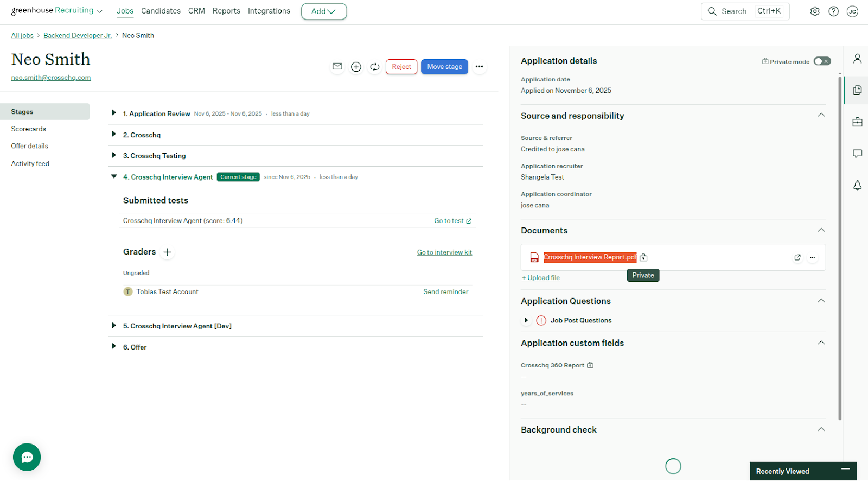This screenshot has height=482, width=868.
Task: Switch to Scorecards tab
Action: point(29,129)
